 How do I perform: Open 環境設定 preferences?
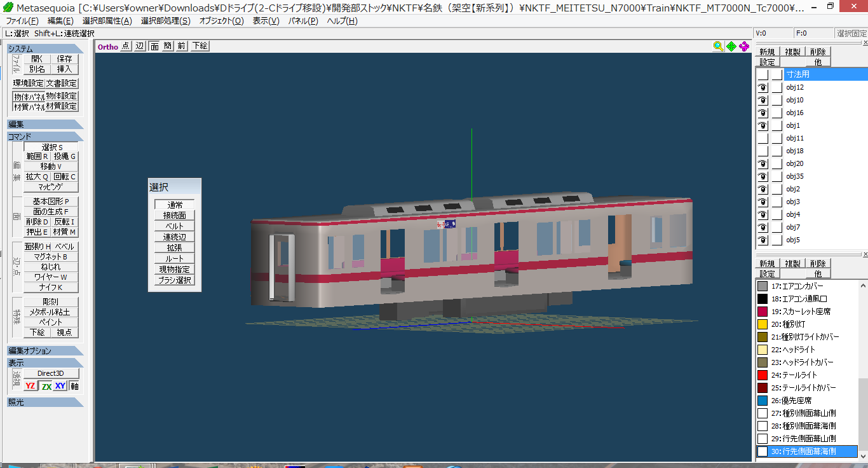(x=29, y=83)
